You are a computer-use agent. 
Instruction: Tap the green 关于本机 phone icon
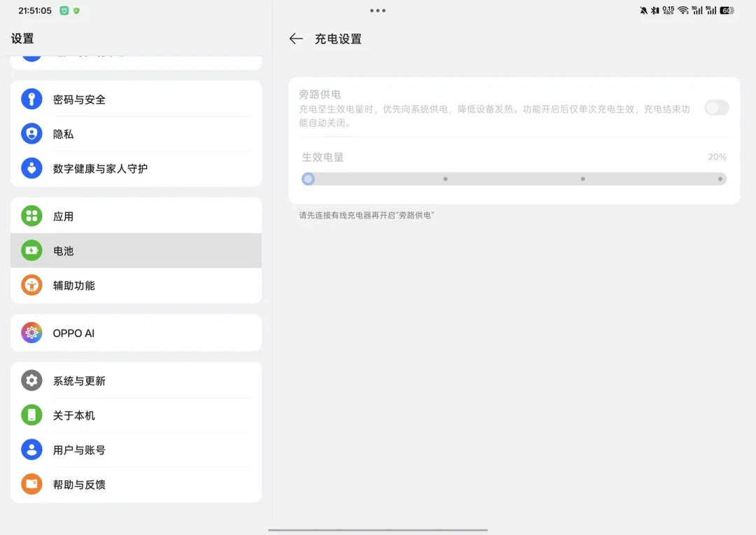point(31,415)
